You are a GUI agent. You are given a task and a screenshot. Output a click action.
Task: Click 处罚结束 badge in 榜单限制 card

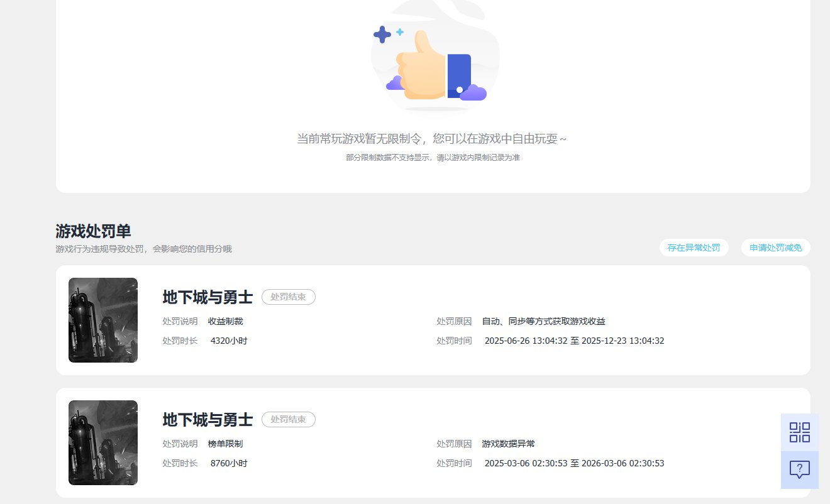coord(289,420)
